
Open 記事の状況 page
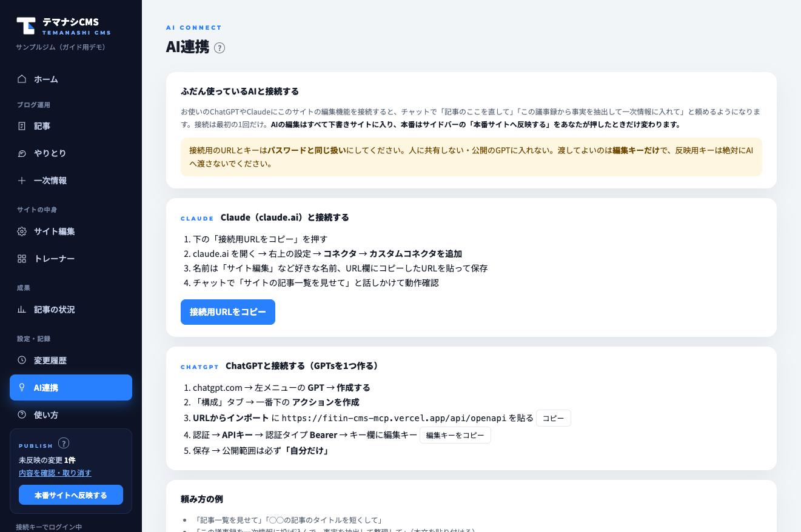(71, 310)
